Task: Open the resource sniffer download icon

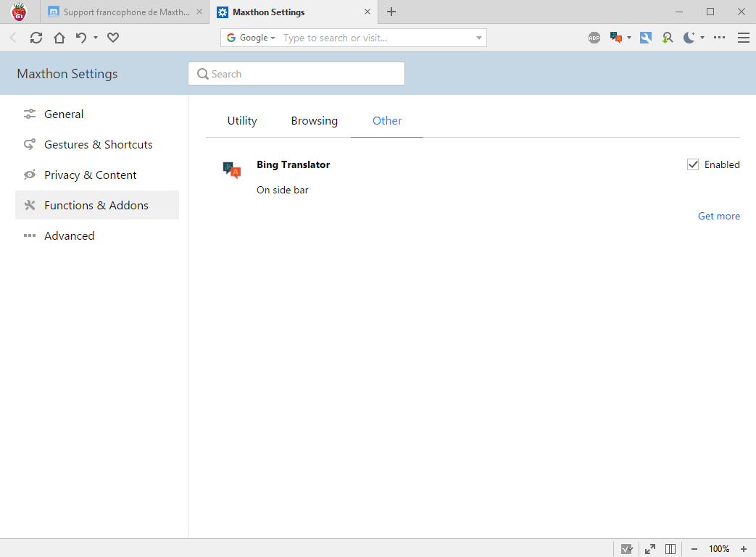Action: point(668,38)
